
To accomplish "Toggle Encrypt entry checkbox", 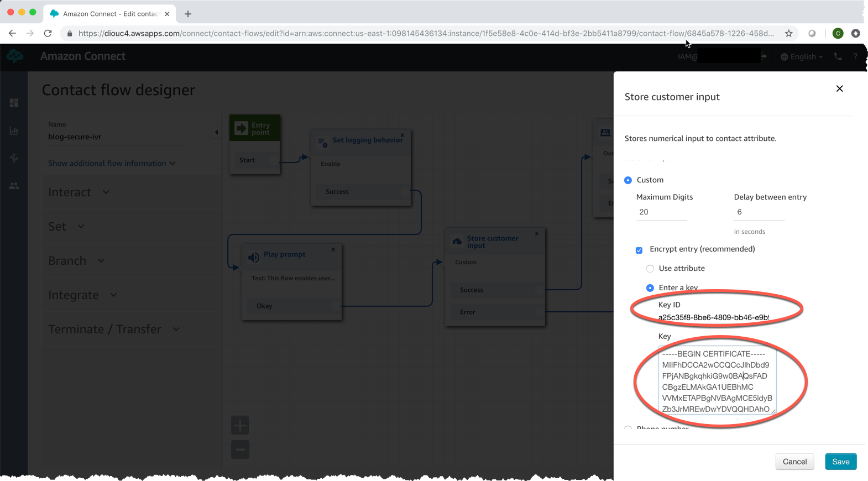I will point(639,250).
